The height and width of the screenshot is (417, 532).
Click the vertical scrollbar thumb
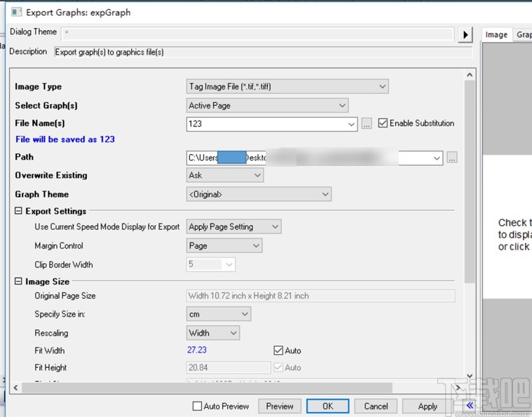tap(470, 182)
